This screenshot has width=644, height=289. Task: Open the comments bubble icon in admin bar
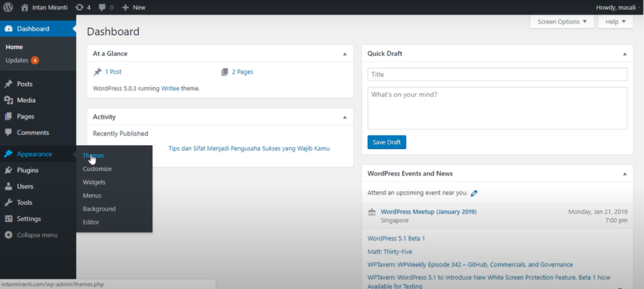pos(103,8)
